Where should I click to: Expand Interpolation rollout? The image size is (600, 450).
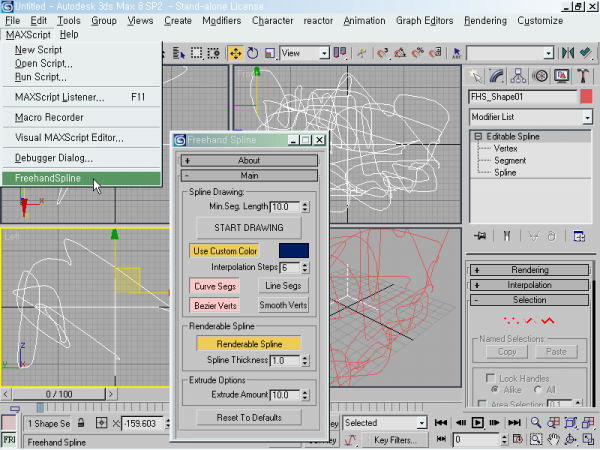tap(530, 285)
